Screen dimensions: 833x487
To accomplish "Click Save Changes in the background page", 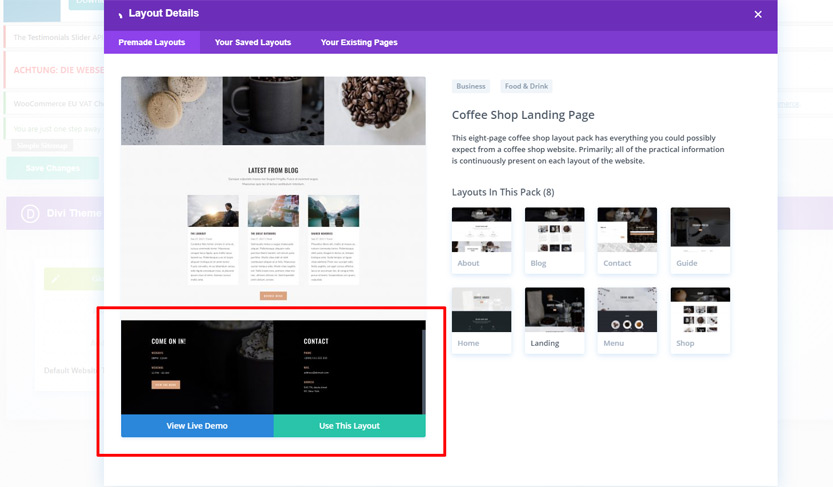I will (x=53, y=168).
